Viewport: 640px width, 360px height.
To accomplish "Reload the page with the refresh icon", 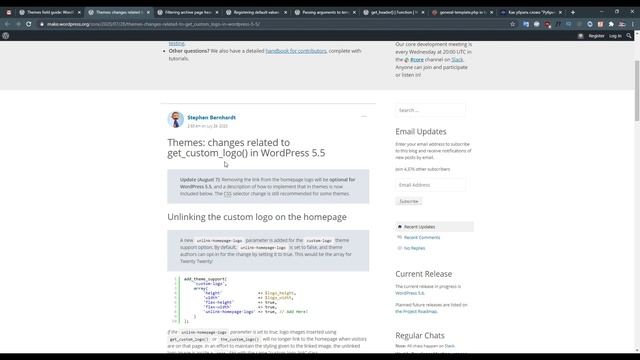I will pos(29,24).
